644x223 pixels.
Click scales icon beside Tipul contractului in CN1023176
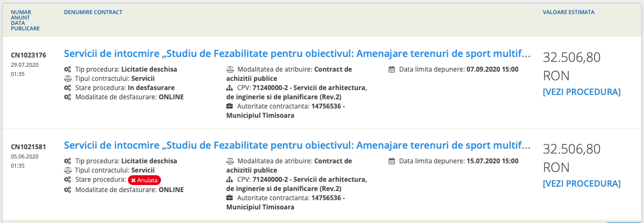67,79
